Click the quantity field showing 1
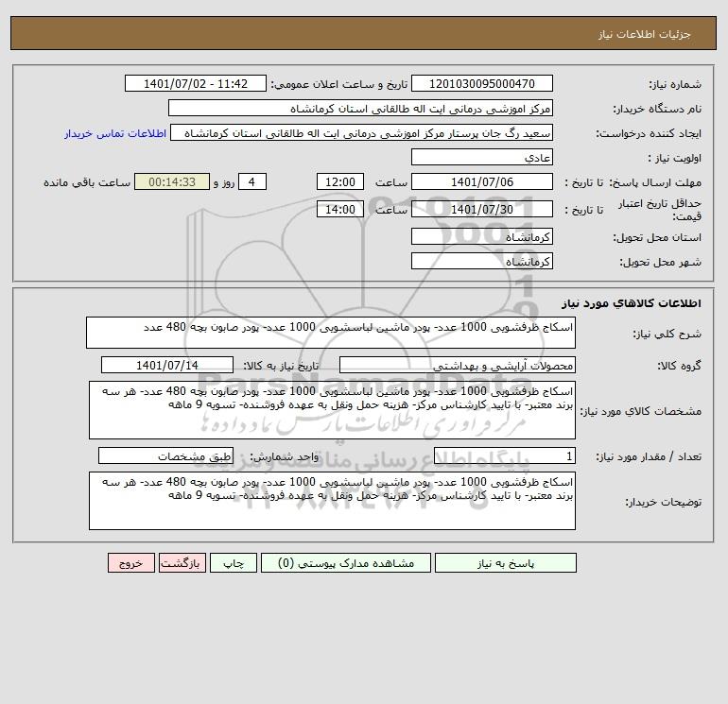The height and width of the screenshot is (704, 728). tap(505, 456)
